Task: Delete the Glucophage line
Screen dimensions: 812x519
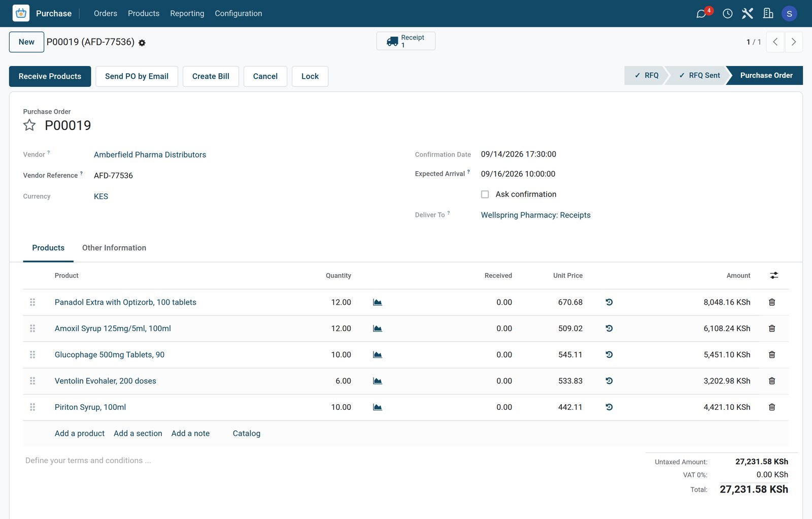Action: (x=772, y=355)
